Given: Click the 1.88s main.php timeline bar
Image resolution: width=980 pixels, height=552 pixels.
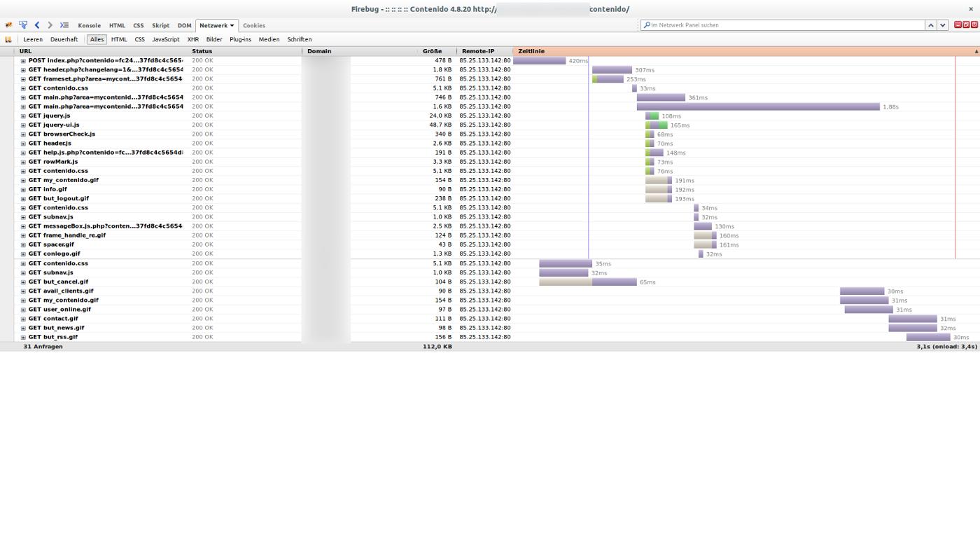Looking at the screenshot, I should [757, 107].
